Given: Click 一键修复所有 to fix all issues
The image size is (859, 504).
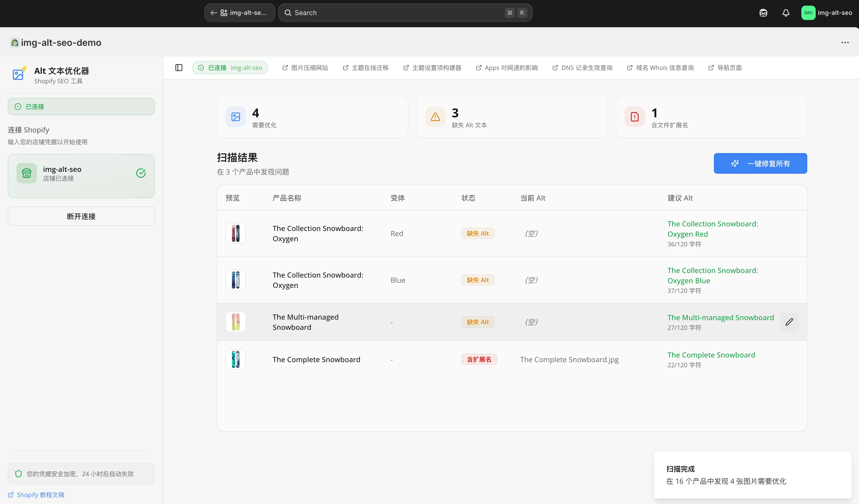Looking at the screenshot, I should 760,163.
